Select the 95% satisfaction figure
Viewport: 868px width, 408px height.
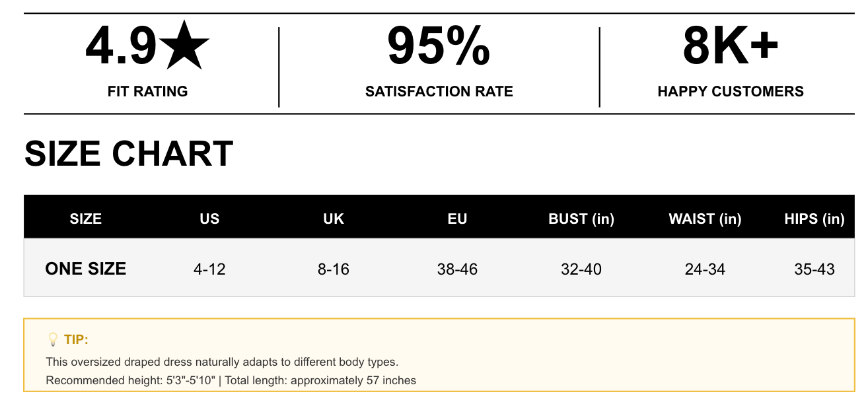tap(439, 46)
